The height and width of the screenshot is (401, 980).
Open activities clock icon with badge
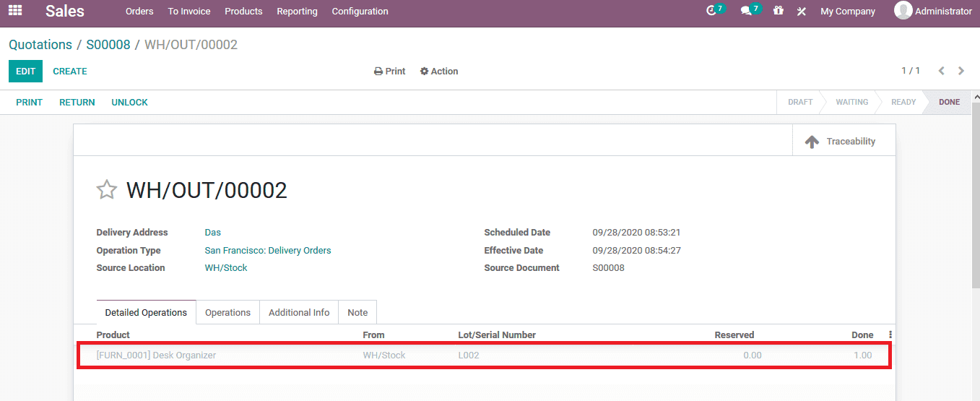pos(714,11)
